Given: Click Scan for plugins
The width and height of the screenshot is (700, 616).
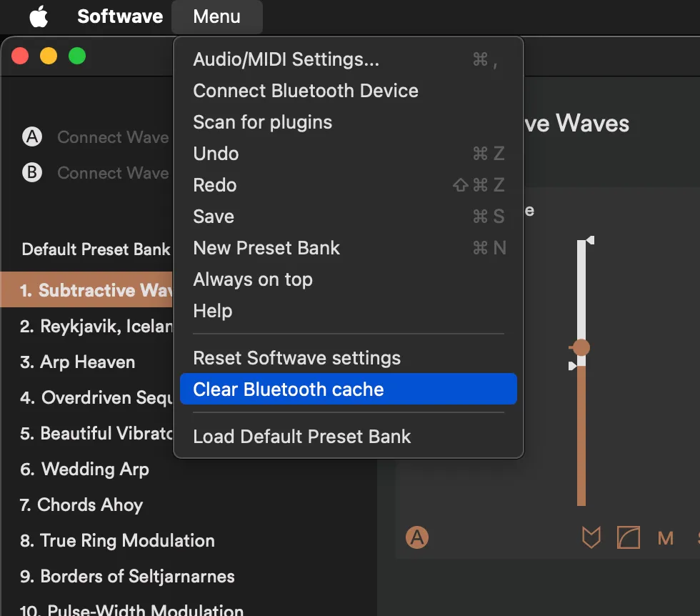Looking at the screenshot, I should [262, 122].
